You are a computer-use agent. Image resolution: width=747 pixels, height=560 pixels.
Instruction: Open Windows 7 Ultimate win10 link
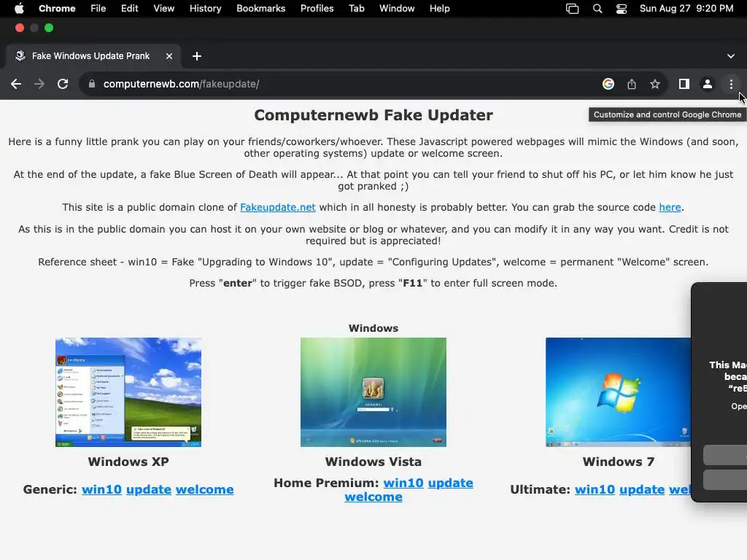595,489
